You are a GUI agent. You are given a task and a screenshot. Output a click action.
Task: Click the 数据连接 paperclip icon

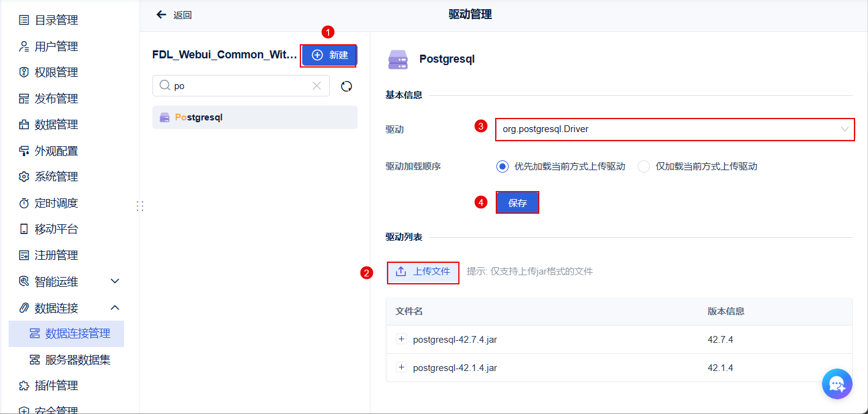point(24,308)
